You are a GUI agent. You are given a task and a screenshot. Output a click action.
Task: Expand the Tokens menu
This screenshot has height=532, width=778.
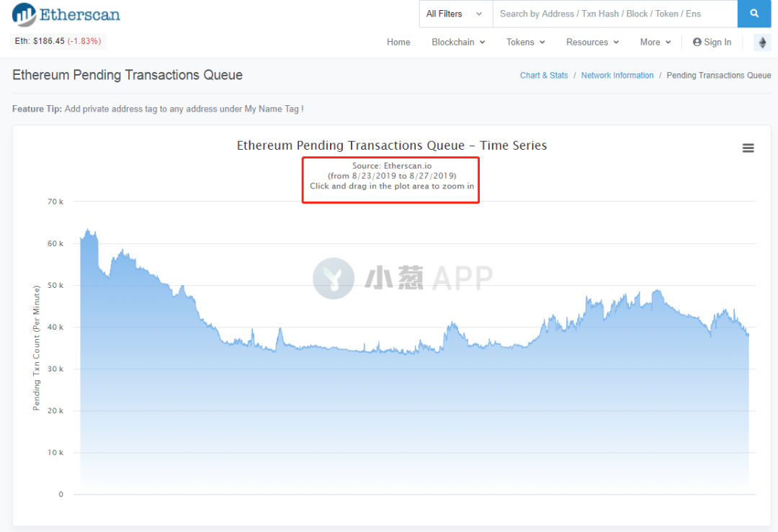pos(525,42)
